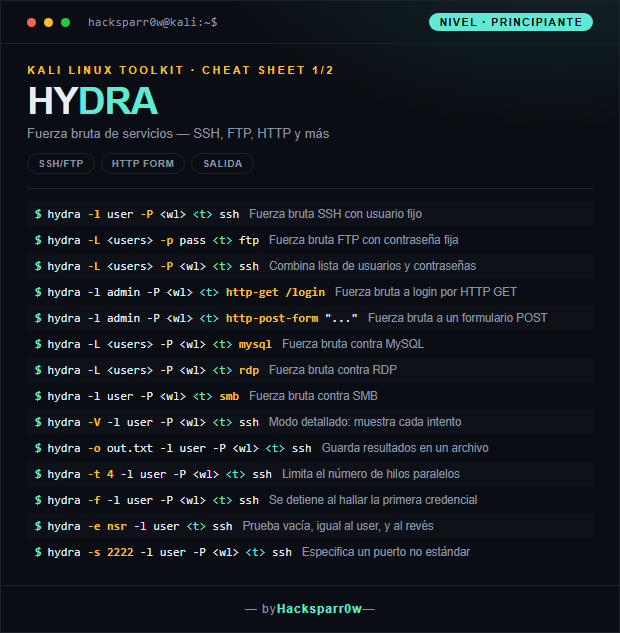
Task: Click 'Fuerza bruta contra RDP' description
Action: (333, 370)
